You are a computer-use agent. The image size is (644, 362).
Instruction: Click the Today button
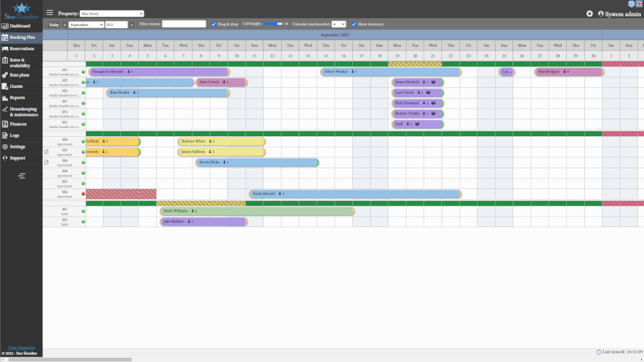(x=54, y=25)
